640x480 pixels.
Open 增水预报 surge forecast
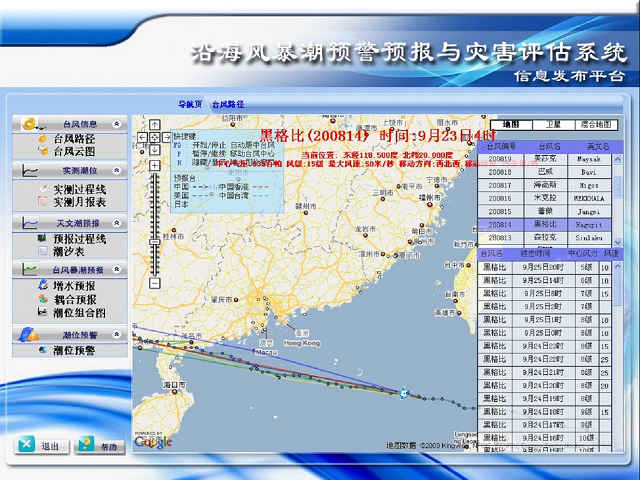click(x=73, y=286)
